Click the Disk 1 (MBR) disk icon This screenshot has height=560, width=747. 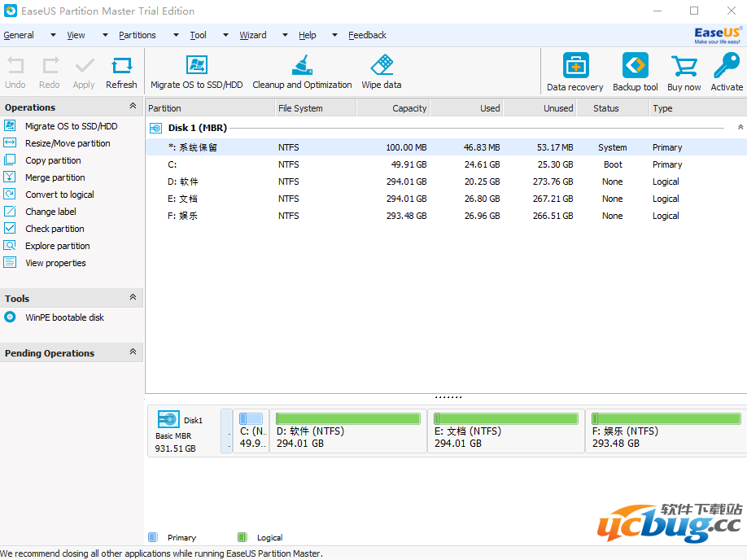point(155,129)
